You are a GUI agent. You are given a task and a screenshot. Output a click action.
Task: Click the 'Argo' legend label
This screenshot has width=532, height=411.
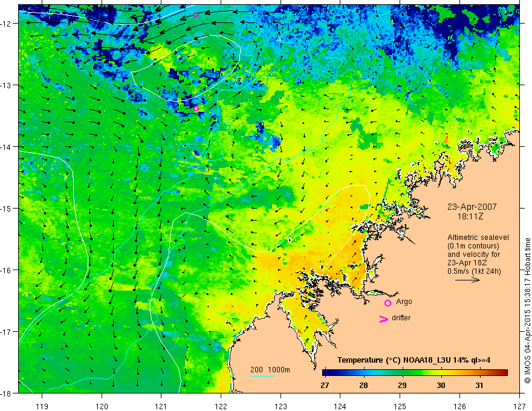(404, 302)
